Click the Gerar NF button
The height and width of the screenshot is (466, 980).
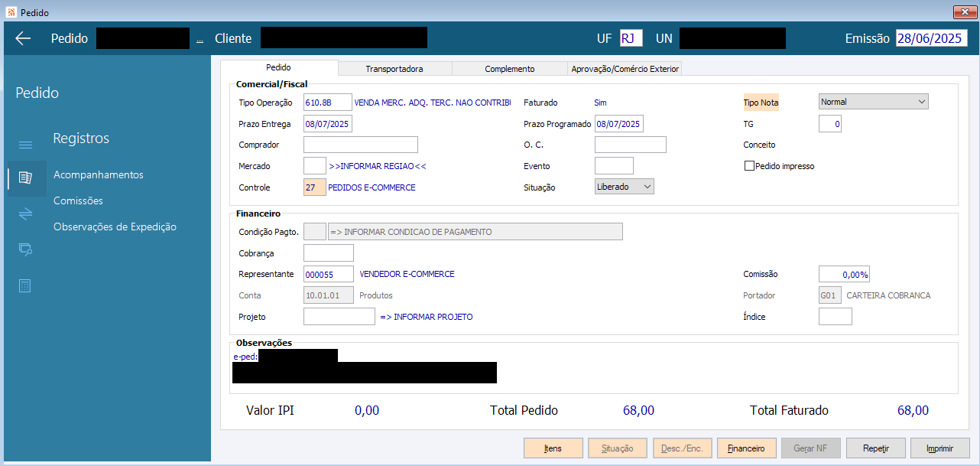811,448
